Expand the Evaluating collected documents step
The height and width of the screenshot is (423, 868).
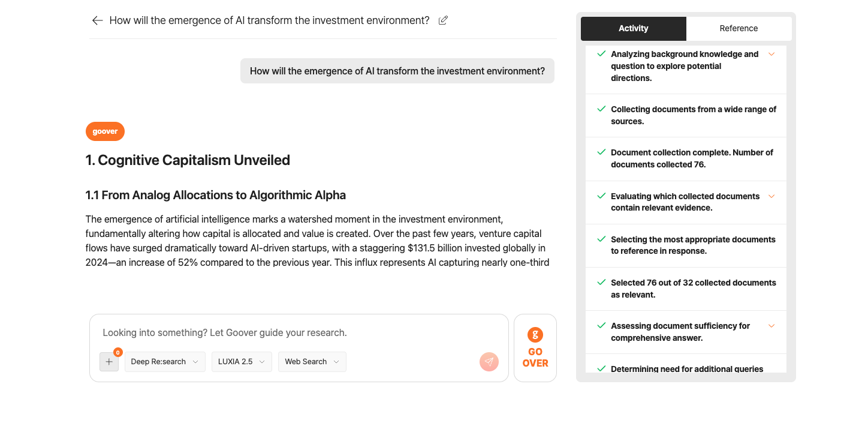771,196
